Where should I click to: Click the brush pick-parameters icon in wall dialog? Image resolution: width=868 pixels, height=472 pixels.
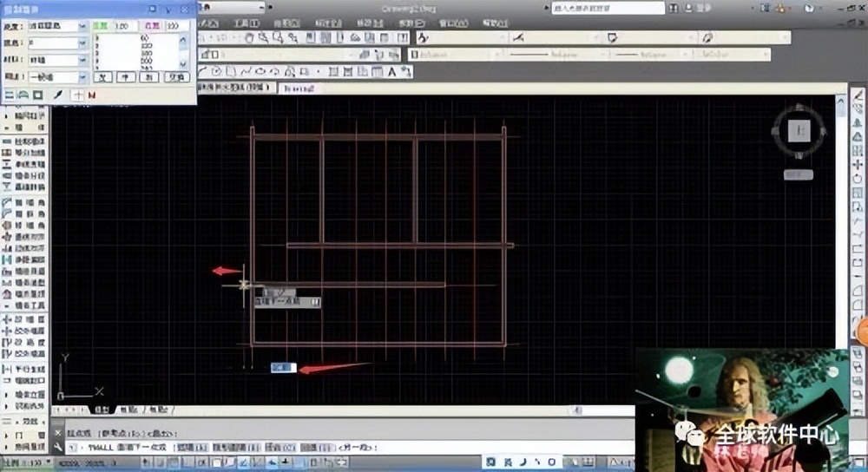click(x=58, y=94)
